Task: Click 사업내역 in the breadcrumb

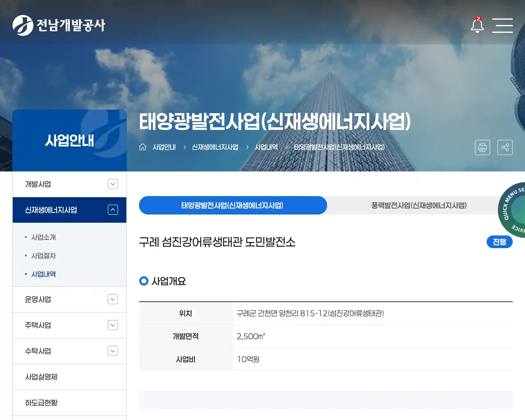Action: click(x=266, y=147)
